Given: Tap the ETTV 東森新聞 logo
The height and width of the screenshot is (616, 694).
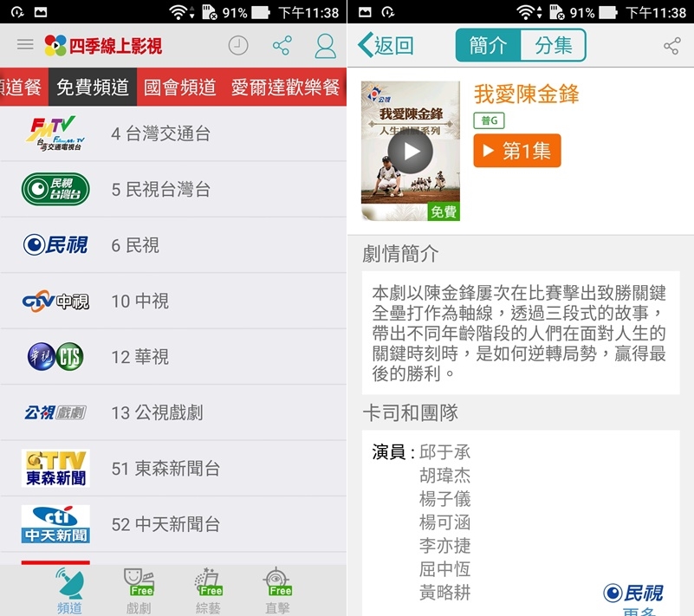Looking at the screenshot, I should click(x=55, y=468).
